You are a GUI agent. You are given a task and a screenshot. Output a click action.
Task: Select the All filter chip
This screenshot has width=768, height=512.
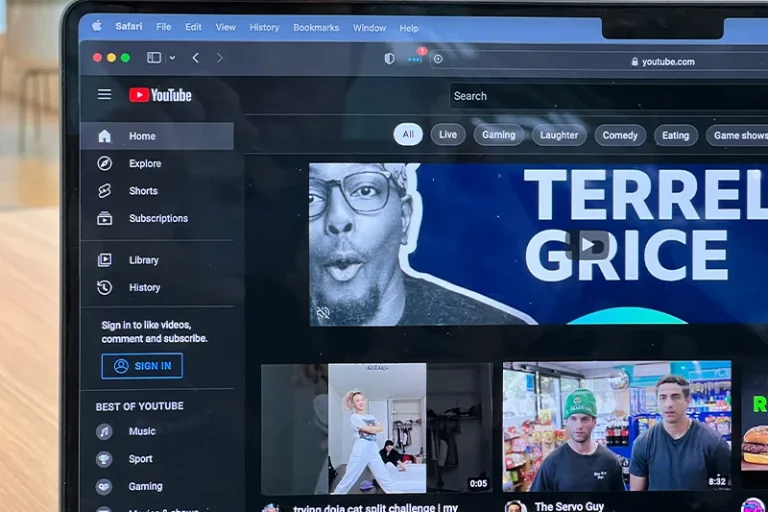[408, 135]
